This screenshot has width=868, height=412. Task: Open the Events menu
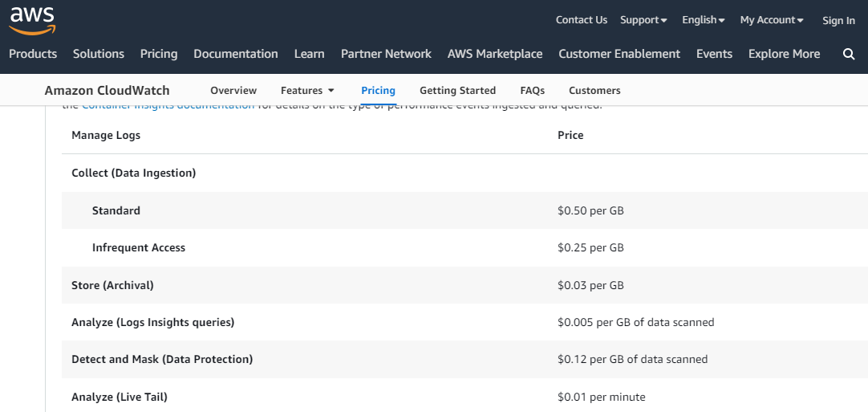point(714,54)
